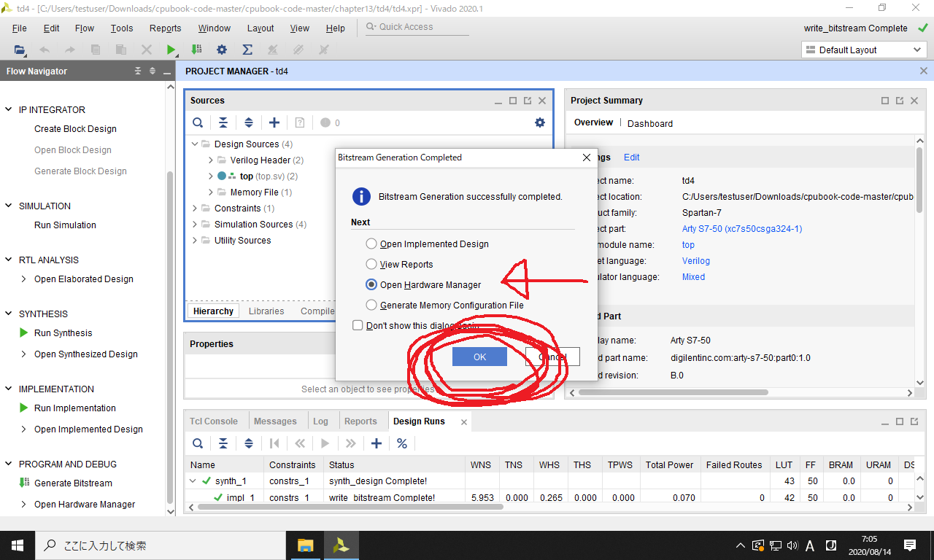The height and width of the screenshot is (560, 934).
Task: Expand top (top.sv) module node
Action: click(x=211, y=176)
